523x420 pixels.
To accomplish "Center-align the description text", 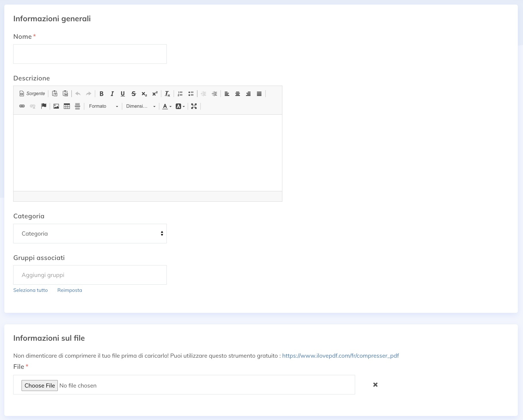I will coord(237,94).
